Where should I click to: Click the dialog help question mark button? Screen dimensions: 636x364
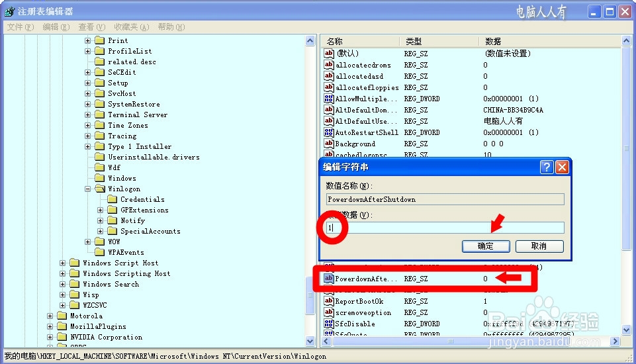547,167
